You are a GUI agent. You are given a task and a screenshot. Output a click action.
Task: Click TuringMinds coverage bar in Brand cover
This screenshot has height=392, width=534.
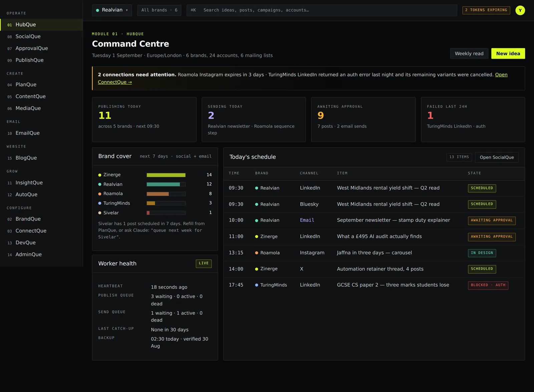point(166,203)
